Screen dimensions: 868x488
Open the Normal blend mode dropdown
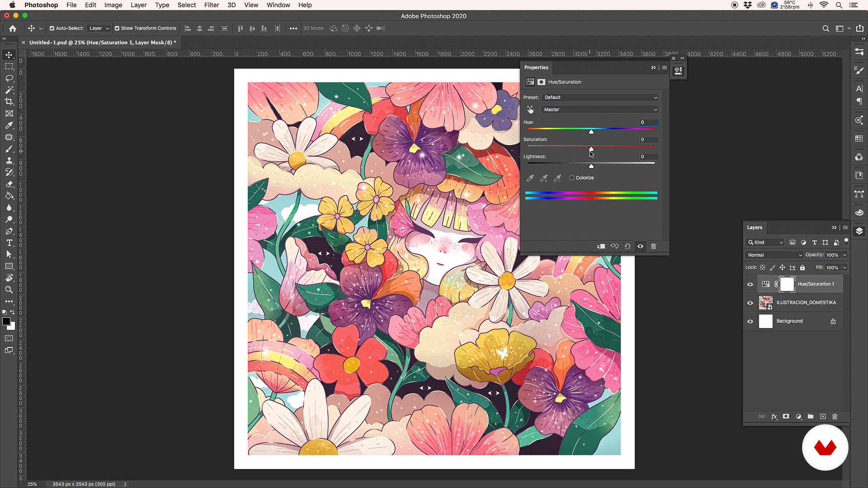(774, 255)
